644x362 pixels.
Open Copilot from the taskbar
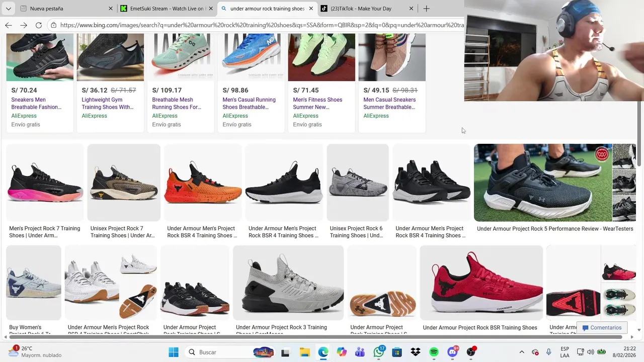[x=342, y=352]
